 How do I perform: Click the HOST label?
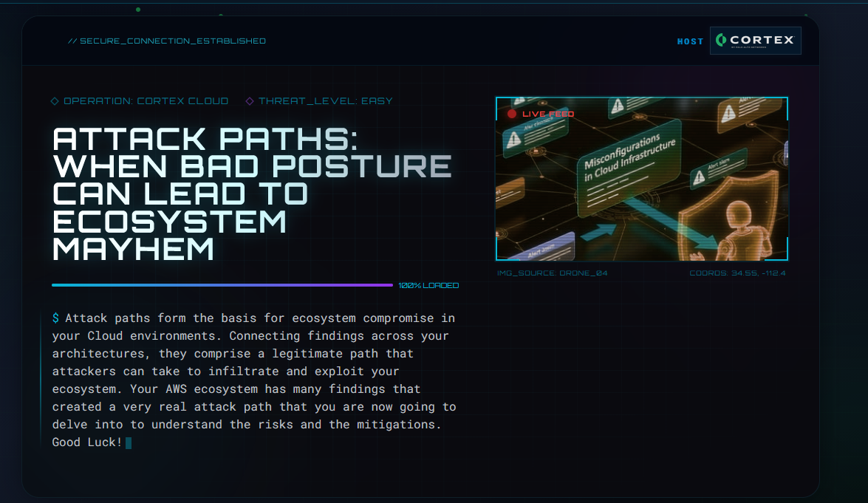pos(690,41)
